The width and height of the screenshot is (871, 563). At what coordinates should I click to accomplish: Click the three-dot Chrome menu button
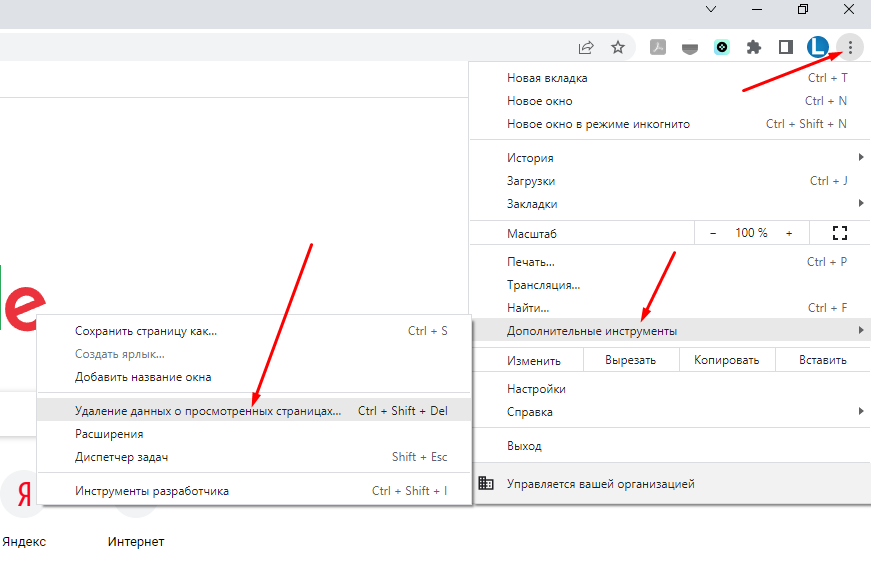(x=850, y=47)
